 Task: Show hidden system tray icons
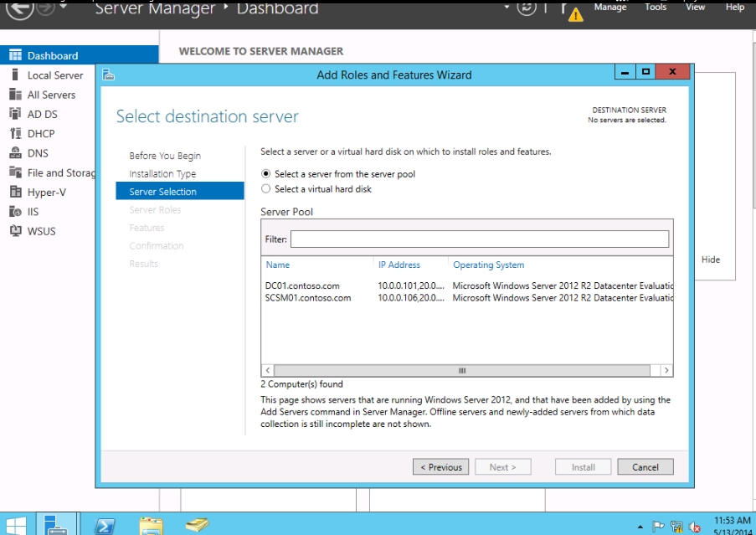click(640, 527)
